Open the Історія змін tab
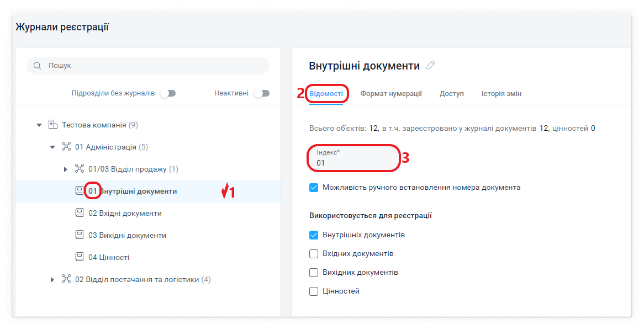 501,94
